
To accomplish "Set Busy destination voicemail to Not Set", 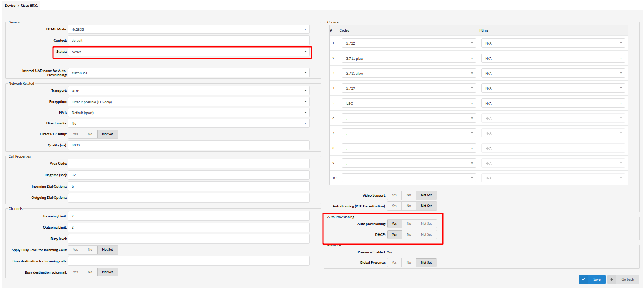I will pos(108,272).
